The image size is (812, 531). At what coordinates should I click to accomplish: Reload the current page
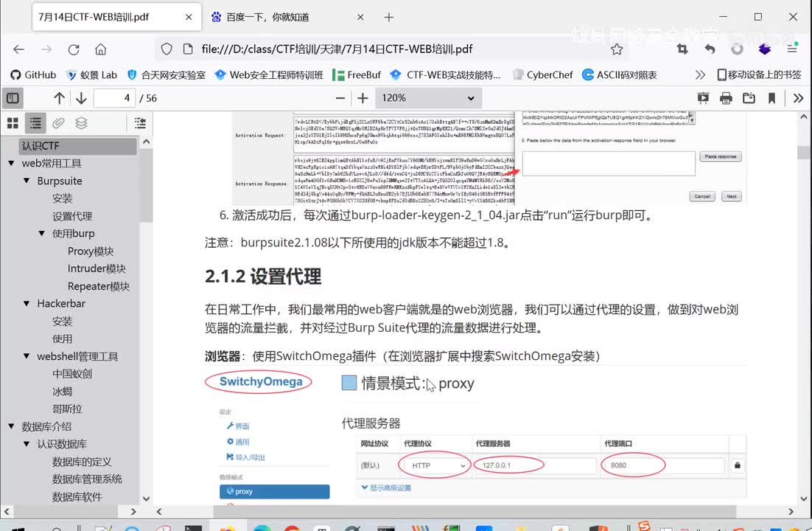click(x=74, y=49)
